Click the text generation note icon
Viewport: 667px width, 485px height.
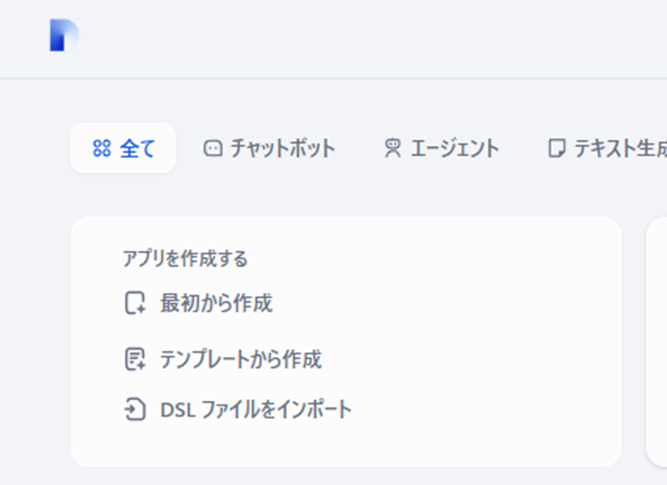[x=556, y=148]
